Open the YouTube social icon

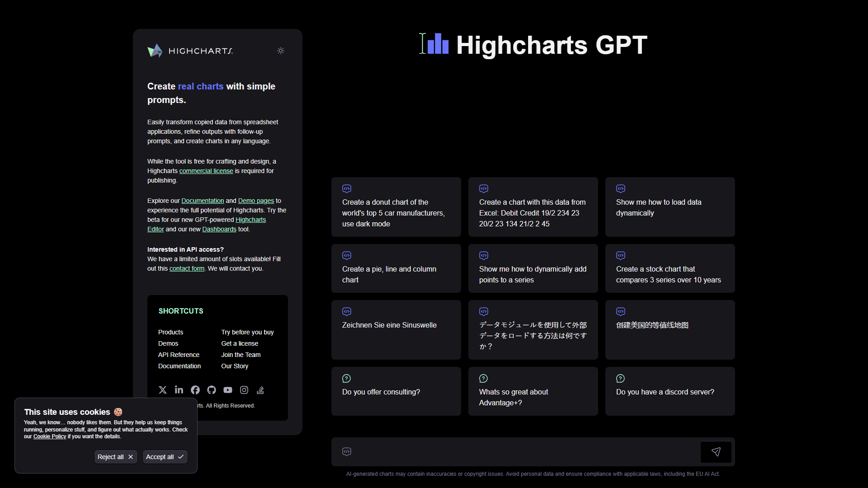pyautogui.click(x=228, y=390)
